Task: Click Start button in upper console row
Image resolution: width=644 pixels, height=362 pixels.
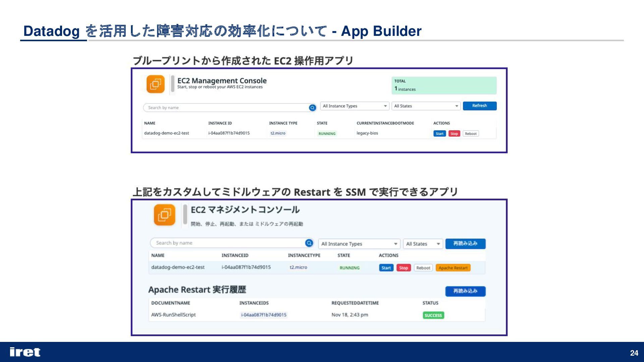Action: (x=439, y=133)
